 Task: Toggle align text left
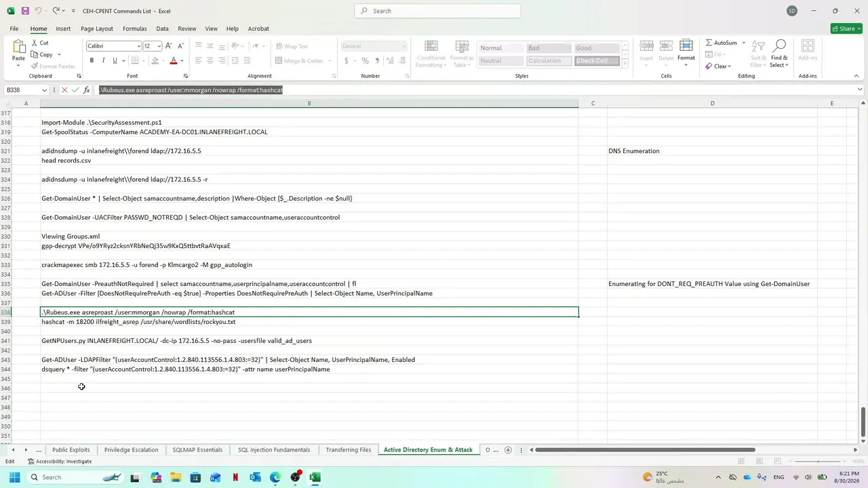click(x=198, y=61)
